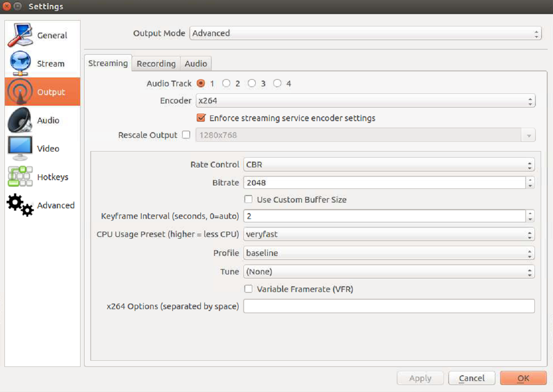Click the Output broadcast signal icon
553x392 pixels.
(20, 92)
